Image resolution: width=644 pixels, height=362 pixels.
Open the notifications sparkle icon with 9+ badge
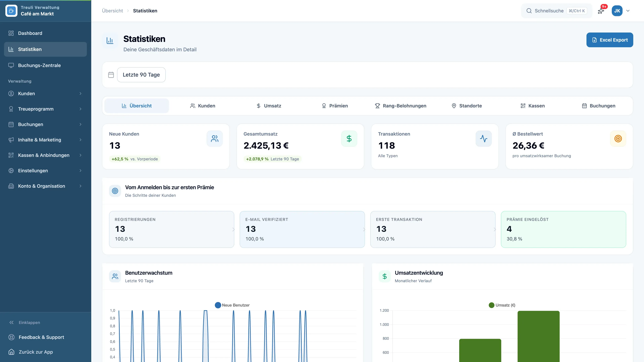pyautogui.click(x=601, y=11)
